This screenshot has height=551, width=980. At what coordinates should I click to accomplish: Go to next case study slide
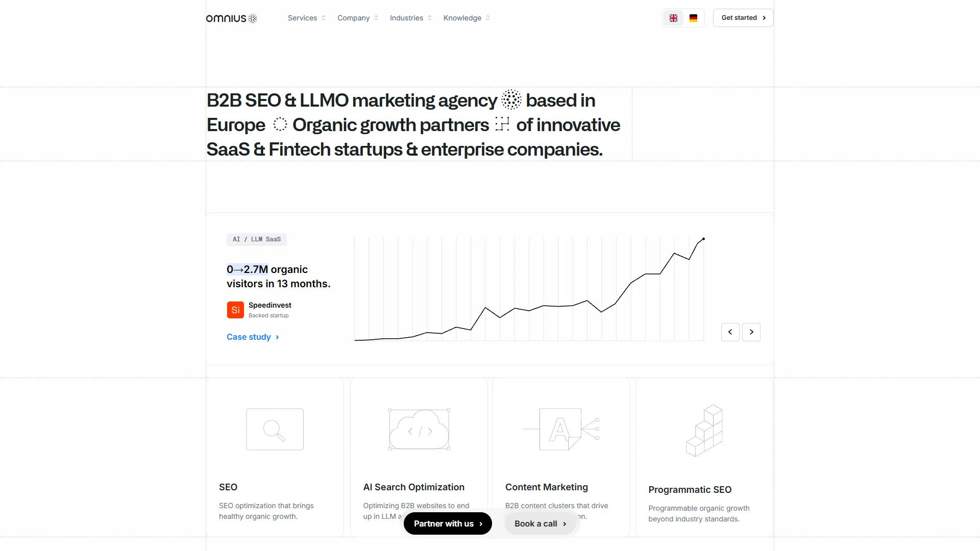(751, 332)
